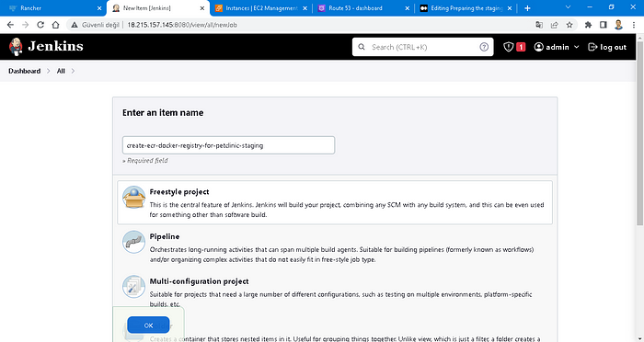Screen dimensions: 644x342
Task: Focus the Jenkins search box
Action: point(422,47)
